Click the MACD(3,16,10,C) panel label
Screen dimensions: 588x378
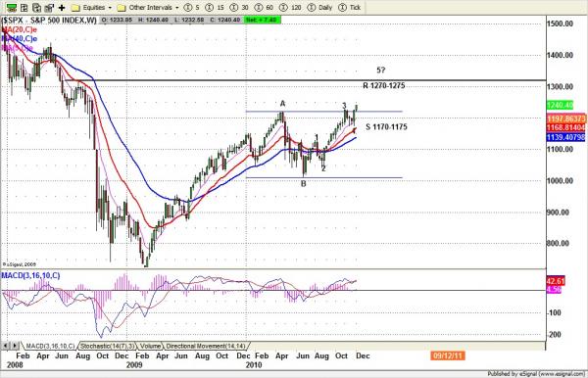tap(30, 276)
